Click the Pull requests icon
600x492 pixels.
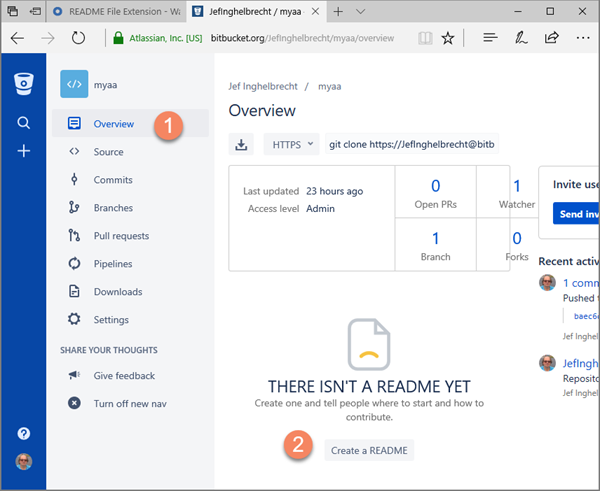[74, 235]
